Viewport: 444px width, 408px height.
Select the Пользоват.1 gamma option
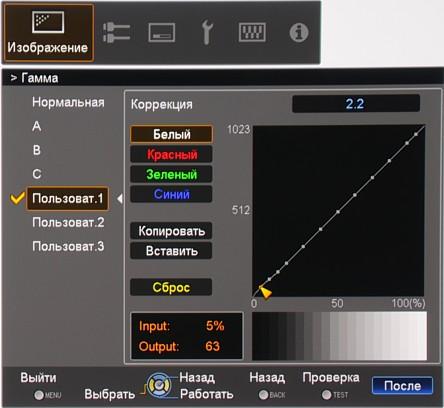68,198
